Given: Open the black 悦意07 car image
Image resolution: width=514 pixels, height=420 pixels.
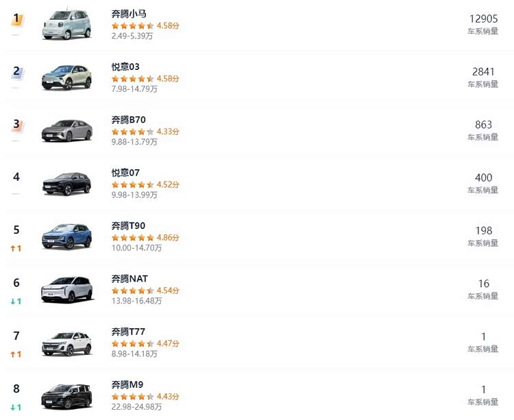Looking at the screenshot, I should (67, 184).
